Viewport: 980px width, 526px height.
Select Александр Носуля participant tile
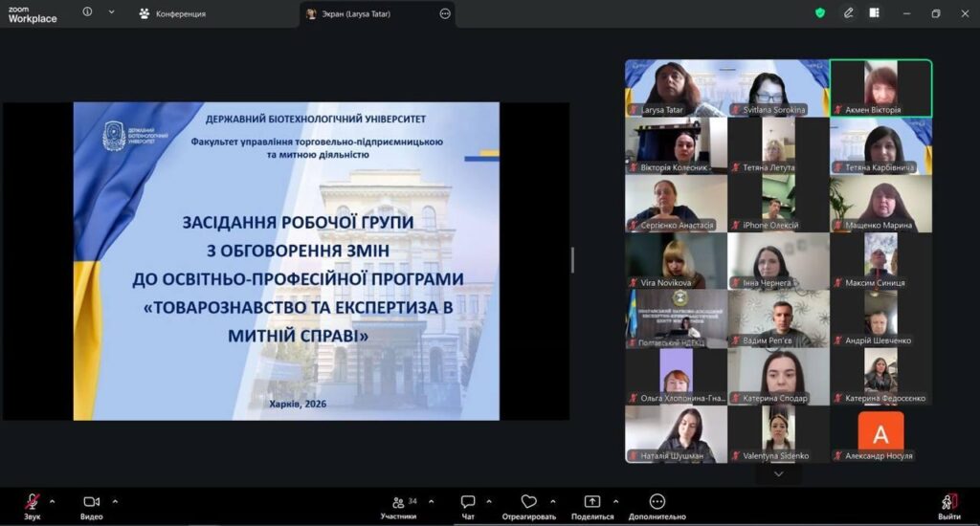[880, 436]
